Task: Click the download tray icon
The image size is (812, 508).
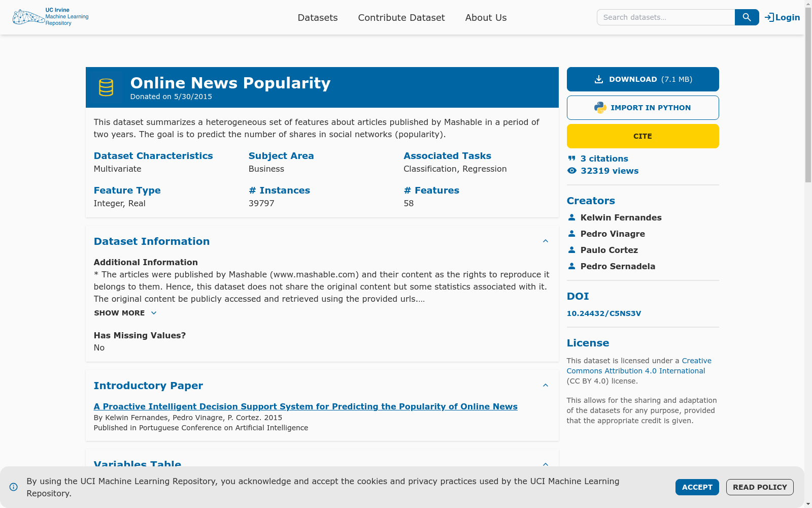Action: tap(599, 79)
